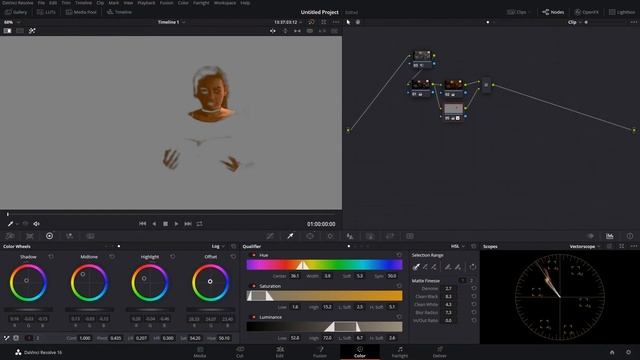Open the Color Wheels palette icon
This screenshot has width=640, height=360.
(x=49, y=236)
